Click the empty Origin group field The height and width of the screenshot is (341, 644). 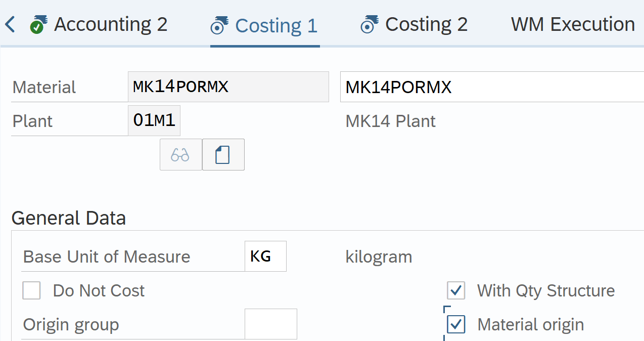[x=270, y=324]
